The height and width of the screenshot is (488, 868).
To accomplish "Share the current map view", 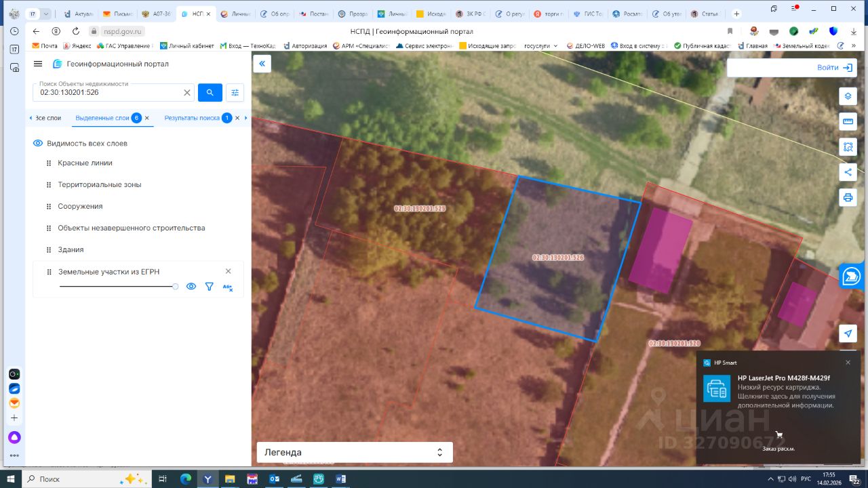I will click(x=848, y=172).
